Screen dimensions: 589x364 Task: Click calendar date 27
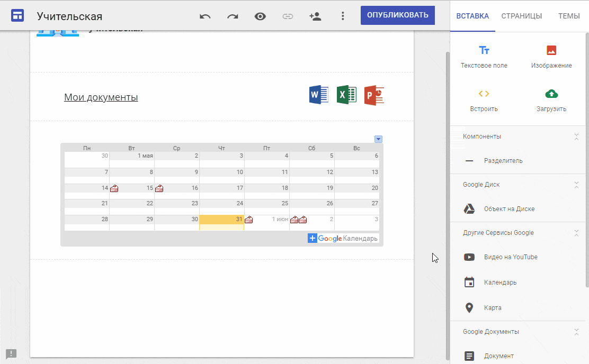point(357,207)
